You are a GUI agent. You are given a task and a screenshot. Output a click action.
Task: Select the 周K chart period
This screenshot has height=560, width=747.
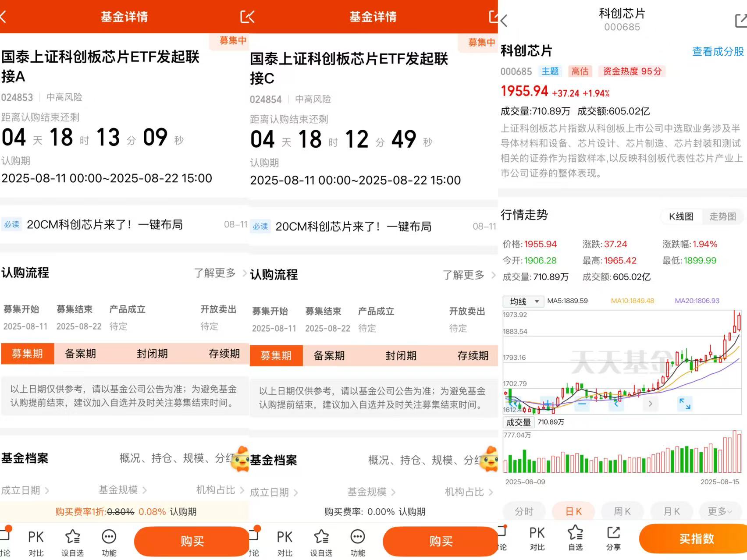click(x=622, y=511)
